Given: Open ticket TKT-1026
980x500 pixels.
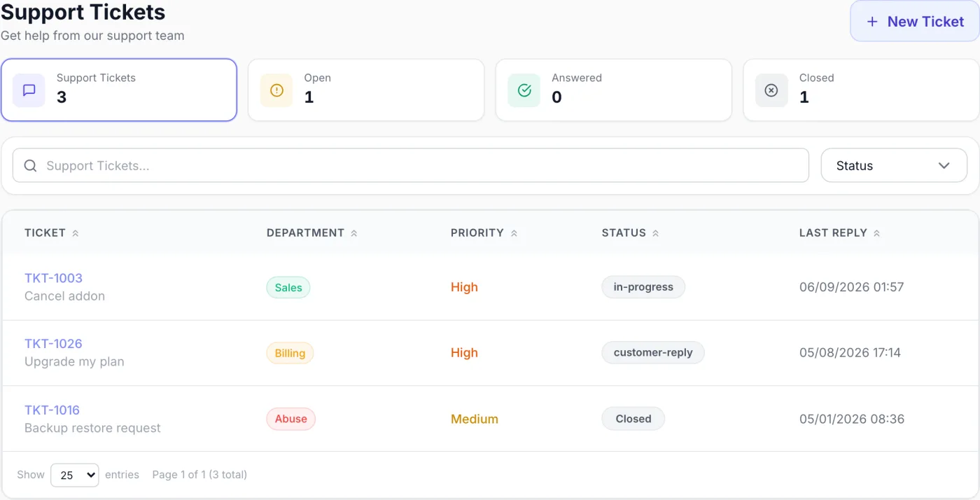Looking at the screenshot, I should coord(53,344).
